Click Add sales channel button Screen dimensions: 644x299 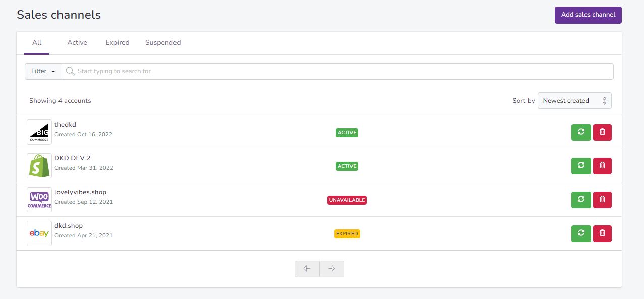[x=588, y=15]
